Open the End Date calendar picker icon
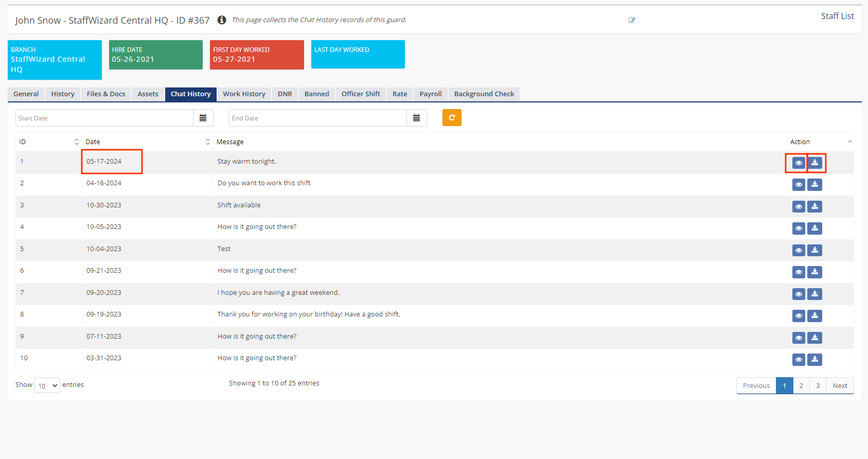 pyautogui.click(x=416, y=118)
